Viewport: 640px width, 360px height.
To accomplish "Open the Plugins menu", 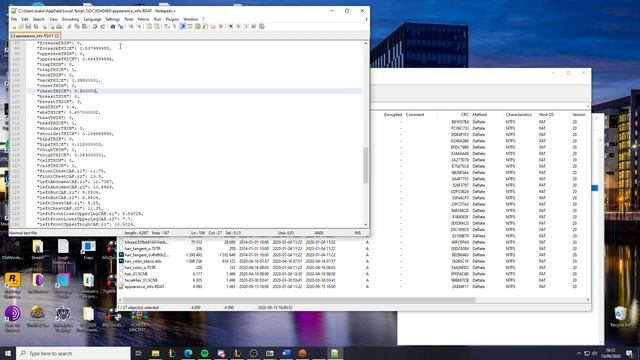I will pos(172,19).
